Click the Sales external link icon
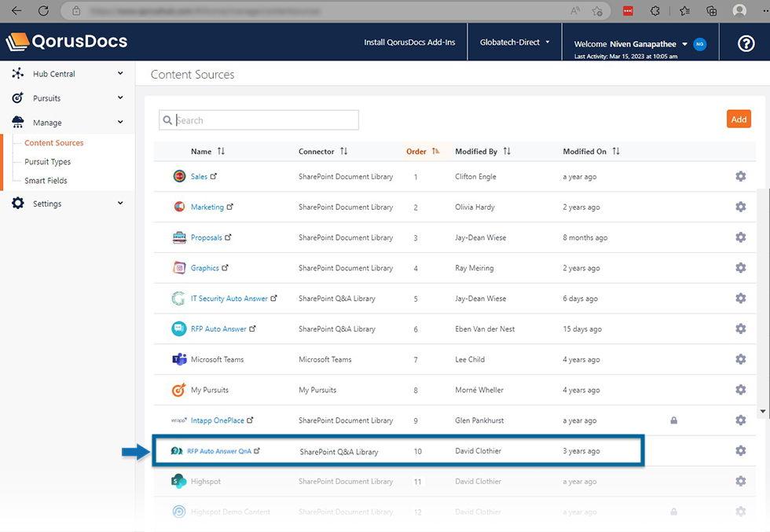Image resolution: width=770 pixels, height=532 pixels. tap(214, 176)
